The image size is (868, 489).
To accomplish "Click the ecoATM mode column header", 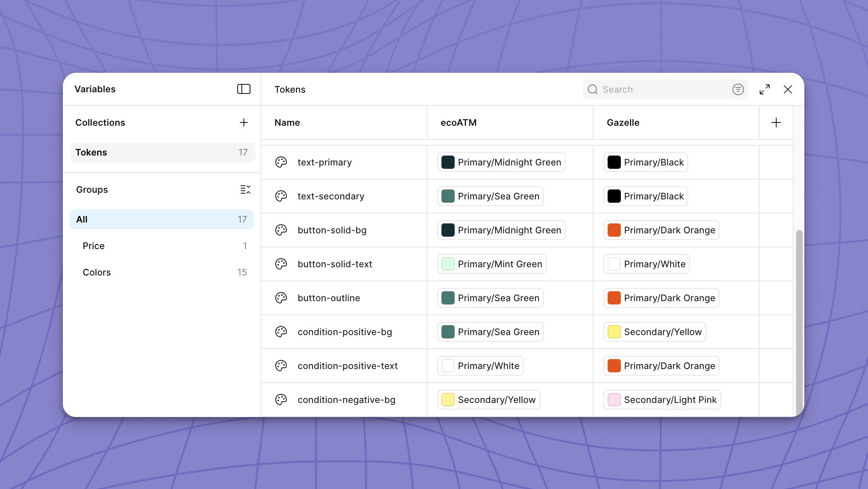I will pos(458,122).
